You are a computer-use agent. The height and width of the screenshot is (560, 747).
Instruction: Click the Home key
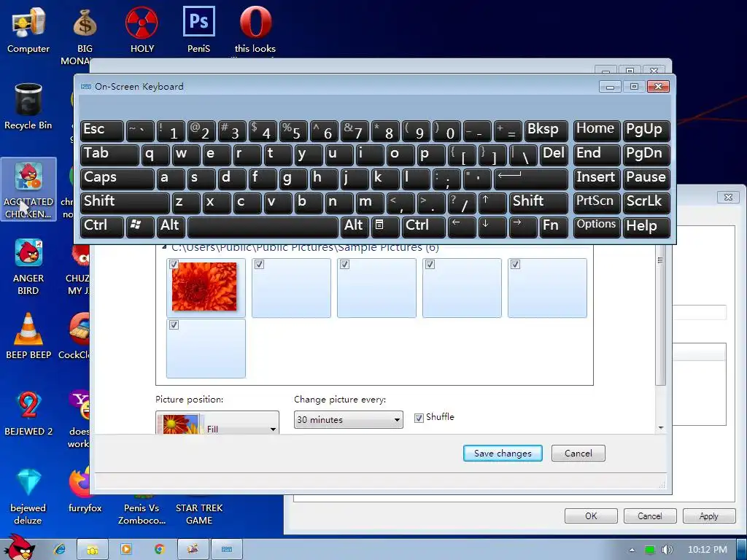click(597, 131)
